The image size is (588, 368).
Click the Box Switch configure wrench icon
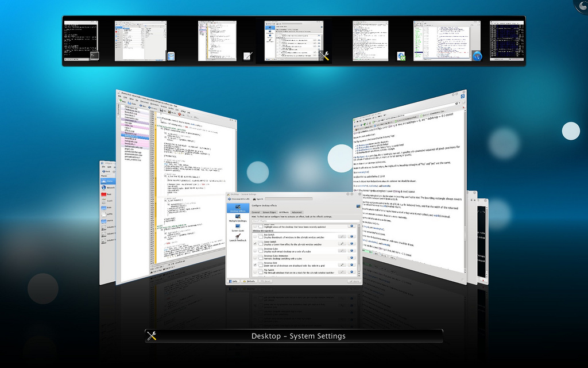pos(342,236)
